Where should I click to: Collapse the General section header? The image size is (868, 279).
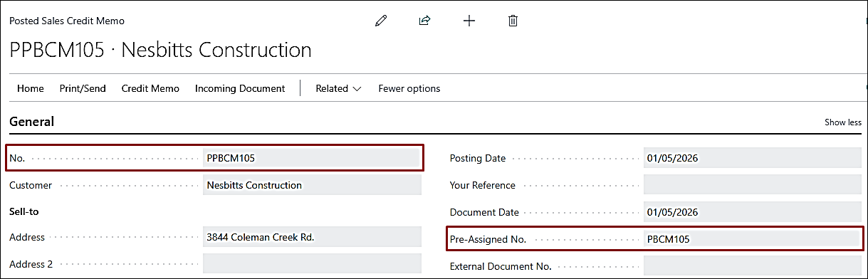31,122
